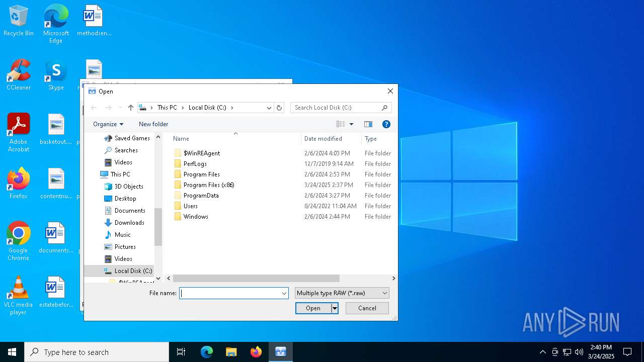Open the Organize dropdown menu
644x362 pixels.
pyautogui.click(x=108, y=124)
